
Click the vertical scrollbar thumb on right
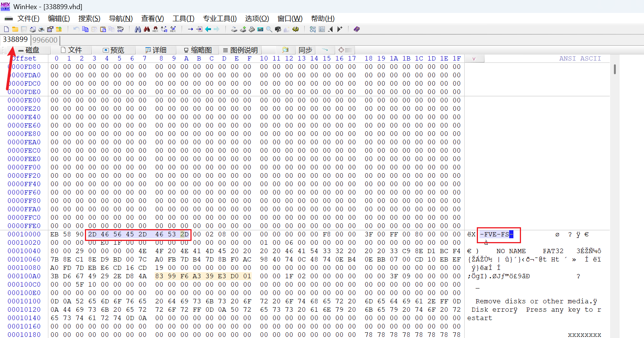coord(615,69)
